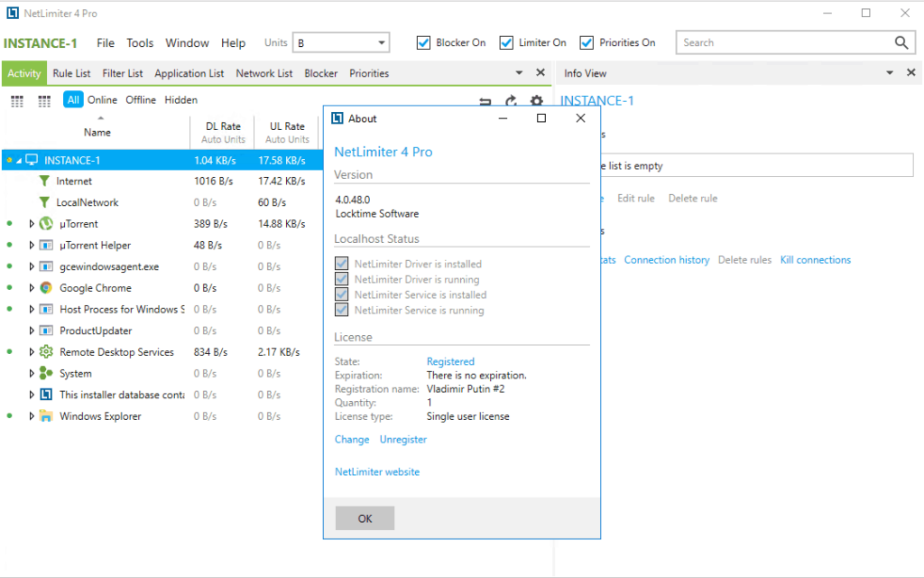Click the Change license link
The width and height of the screenshot is (924, 578).
pos(352,440)
